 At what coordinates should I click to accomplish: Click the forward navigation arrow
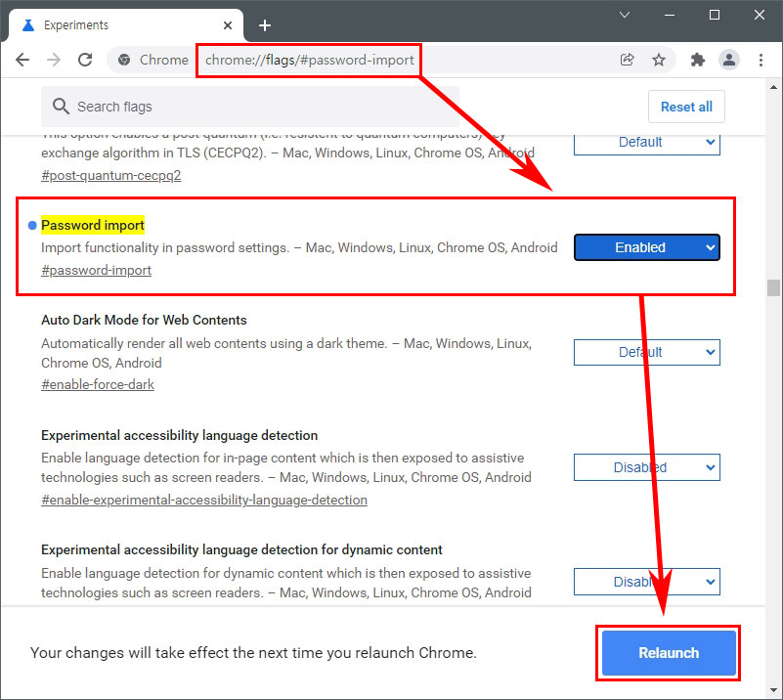click(54, 60)
